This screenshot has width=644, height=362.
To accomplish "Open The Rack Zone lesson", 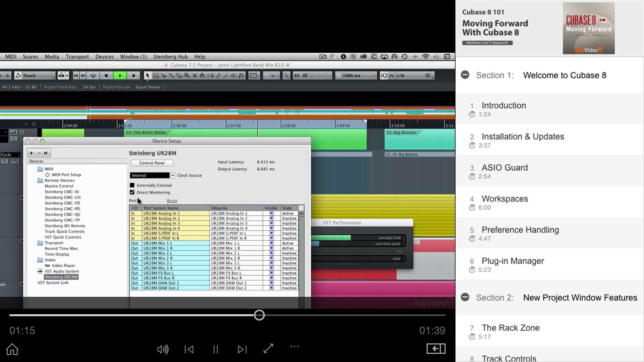I will point(549,331).
